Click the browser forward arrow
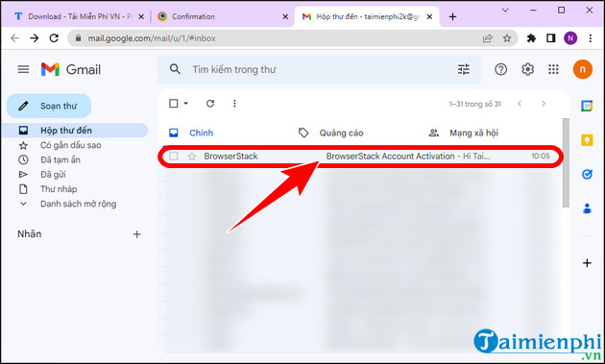 tap(35, 38)
